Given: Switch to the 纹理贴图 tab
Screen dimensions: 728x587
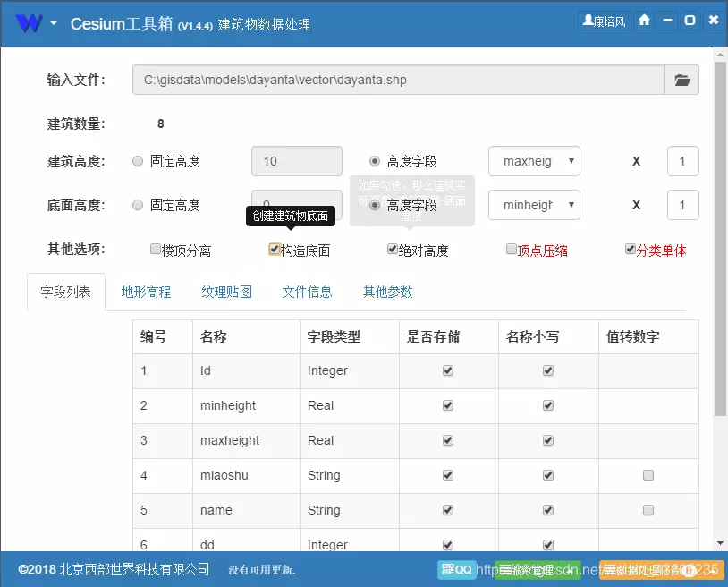Looking at the screenshot, I should (x=226, y=292).
